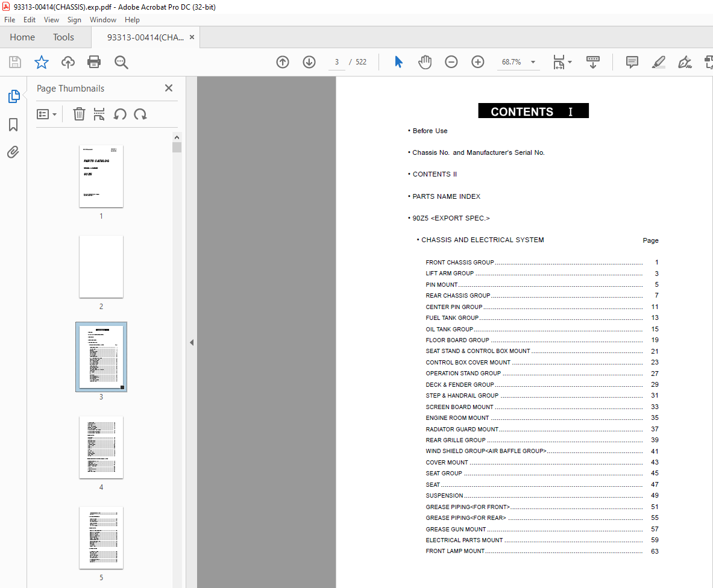713x588 pixels.
Task: Open the Window menu
Action: coord(103,19)
